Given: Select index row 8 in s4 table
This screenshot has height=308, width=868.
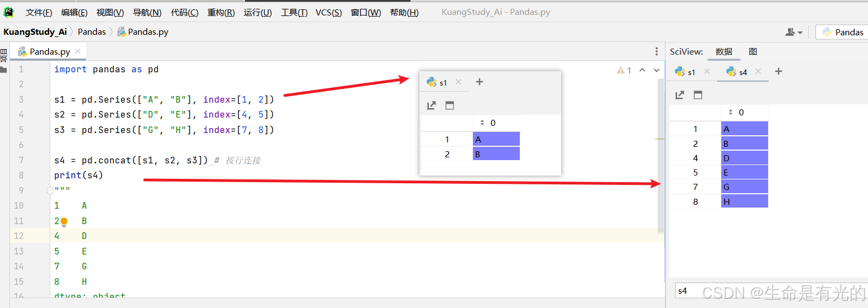Looking at the screenshot, I should pyautogui.click(x=695, y=201).
